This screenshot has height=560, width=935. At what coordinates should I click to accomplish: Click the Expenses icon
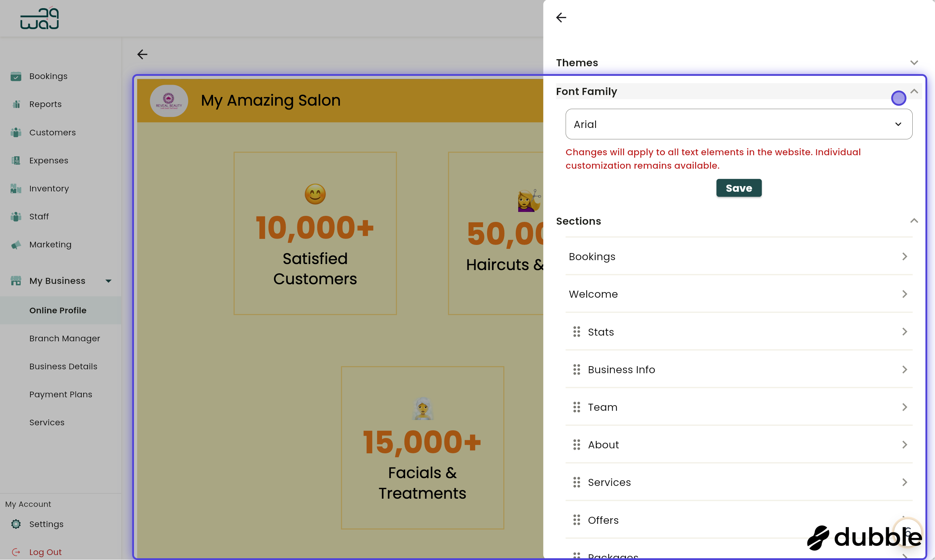point(16,160)
